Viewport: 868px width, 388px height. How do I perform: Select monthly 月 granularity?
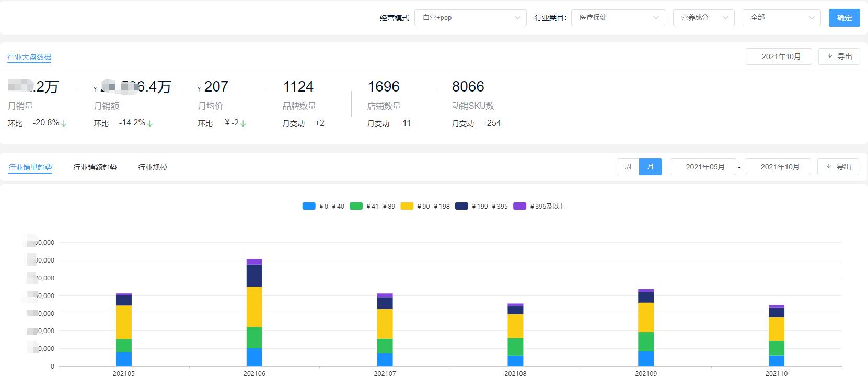tap(651, 167)
